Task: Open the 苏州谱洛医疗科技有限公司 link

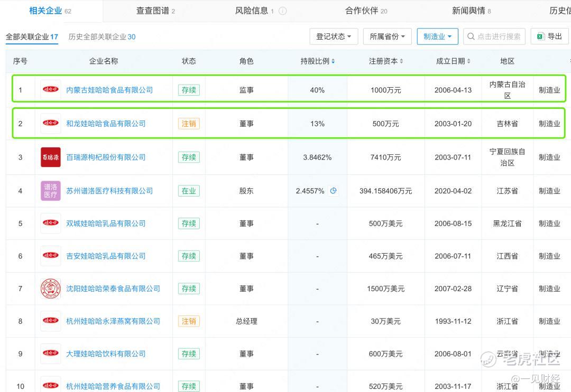Action: (x=109, y=191)
